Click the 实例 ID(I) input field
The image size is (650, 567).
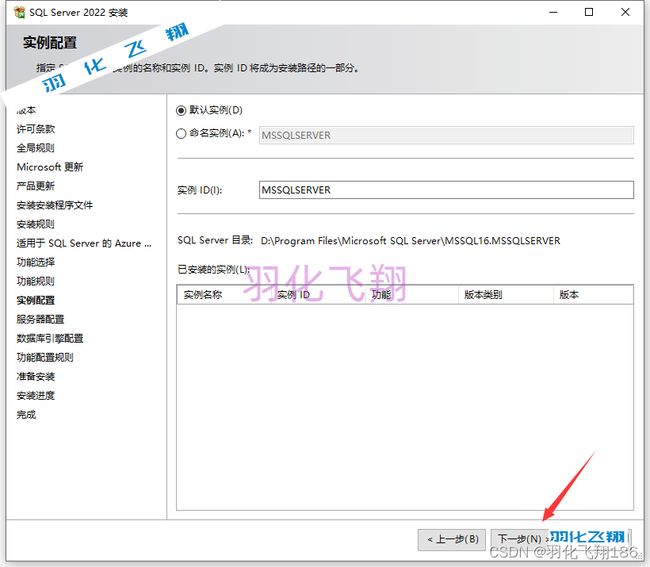(446, 190)
